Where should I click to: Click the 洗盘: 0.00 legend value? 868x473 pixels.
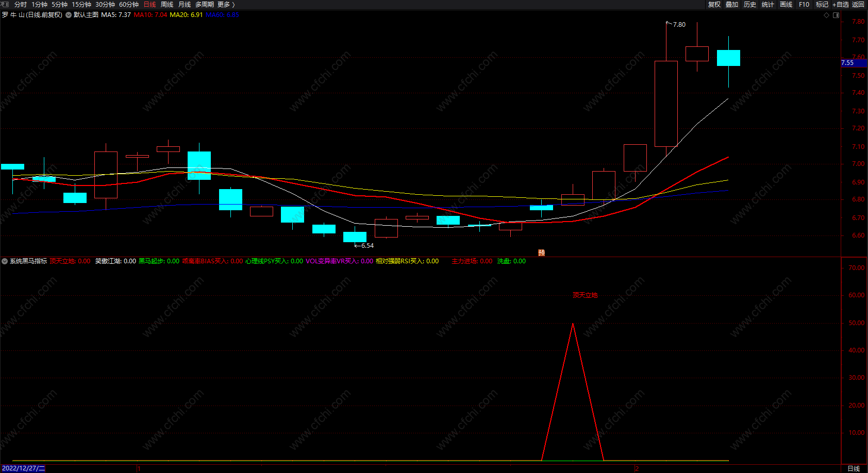(x=511, y=261)
